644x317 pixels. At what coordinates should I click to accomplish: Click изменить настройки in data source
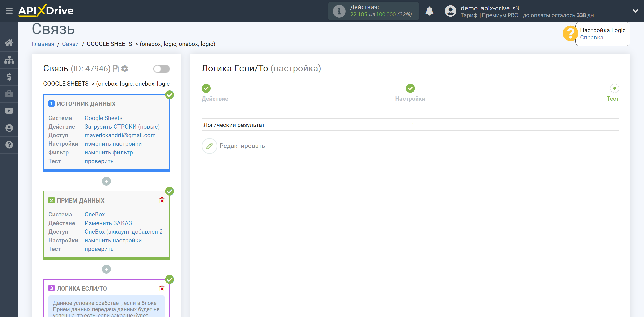[113, 144]
